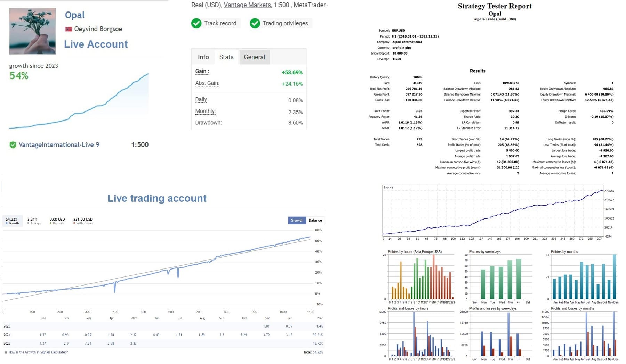This screenshot has height=364, width=626.
Task: Open the Vantage Markets broker link
Action: pos(247,5)
